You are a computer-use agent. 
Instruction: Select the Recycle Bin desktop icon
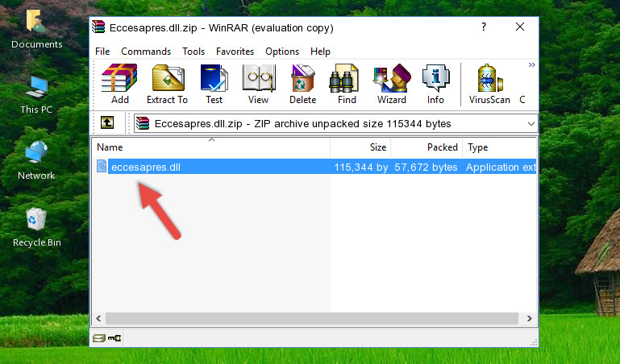37,227
